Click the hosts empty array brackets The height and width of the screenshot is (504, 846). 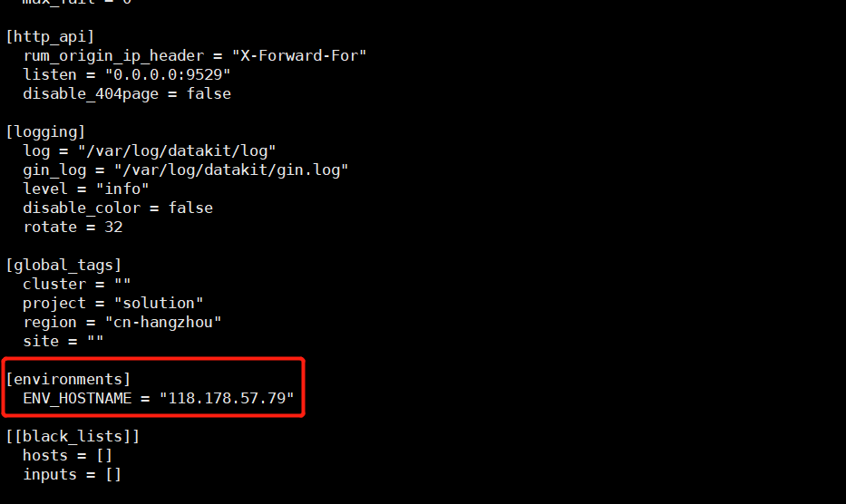click(x=104, y=455)
